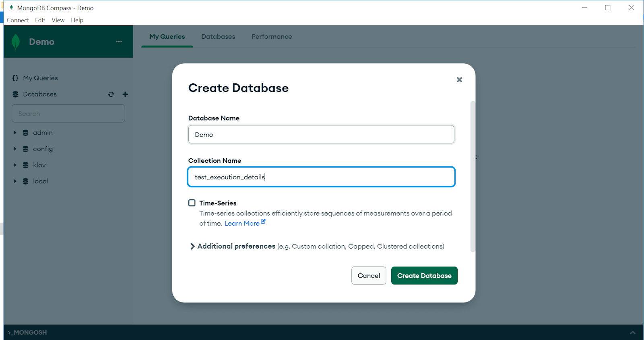Expand the config database tree node
Screen dimensions: 644x340
click(x=15, y=149)
